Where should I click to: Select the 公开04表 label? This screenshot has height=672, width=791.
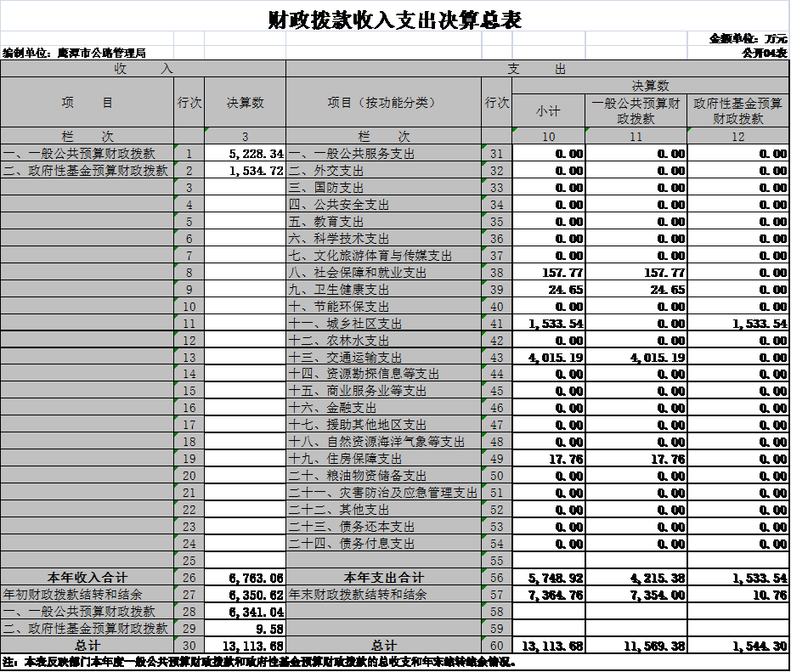764,53
